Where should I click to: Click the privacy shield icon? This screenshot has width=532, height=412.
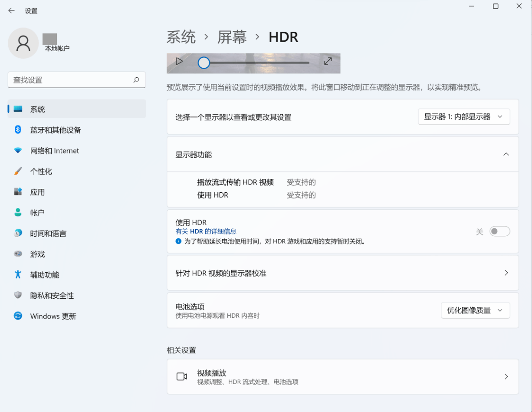18,295
